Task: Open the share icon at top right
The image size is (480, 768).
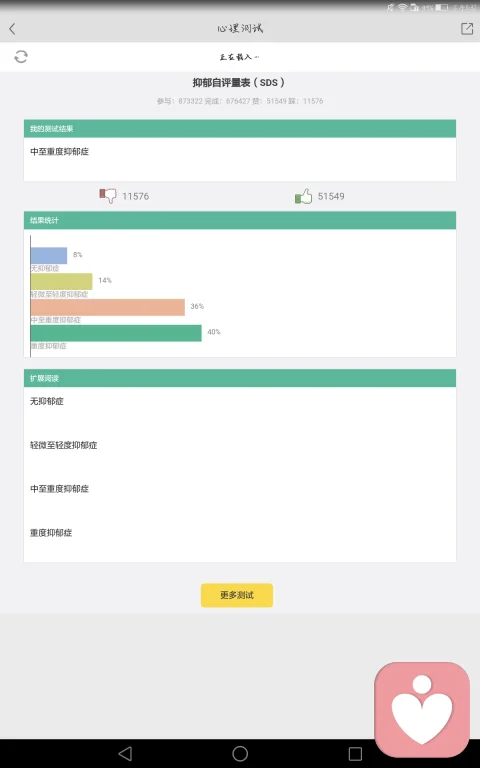Action: click(x=467, y=28)
